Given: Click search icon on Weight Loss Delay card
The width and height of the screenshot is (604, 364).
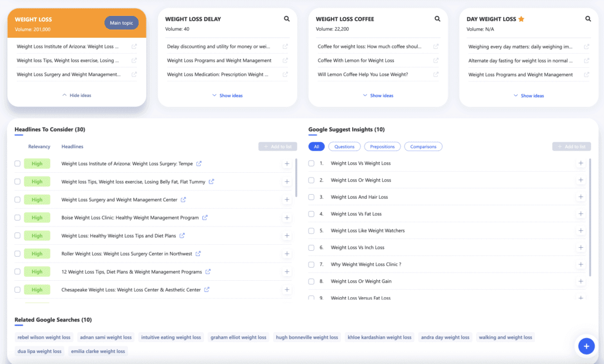Looking at the screenshot, I should (x=287, y=19).
